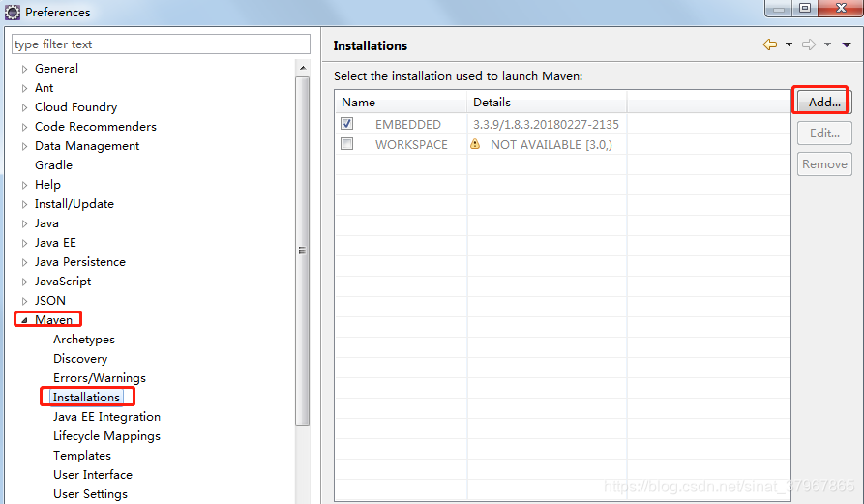
Task: Open the Installations page view menu
Action: coord(847,45)
